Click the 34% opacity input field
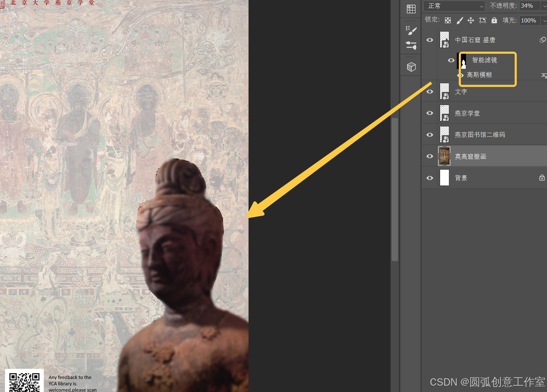This screenshot has width=547, height=392. click(530, 6)
